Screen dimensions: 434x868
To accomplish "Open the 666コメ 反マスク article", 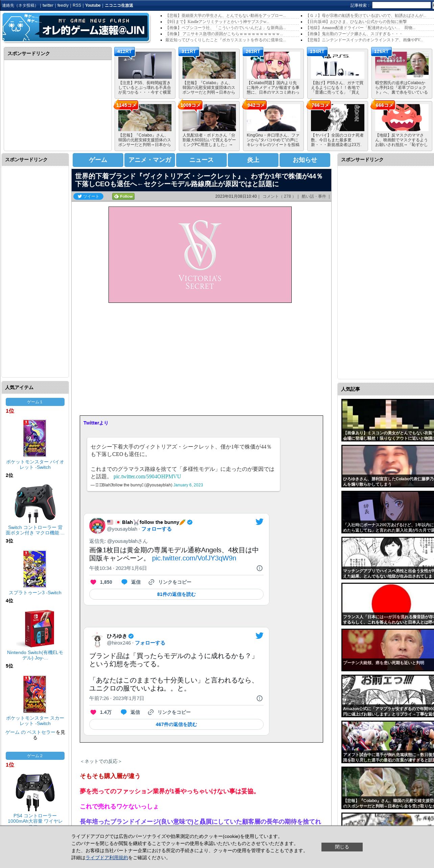I will point(402,126).
